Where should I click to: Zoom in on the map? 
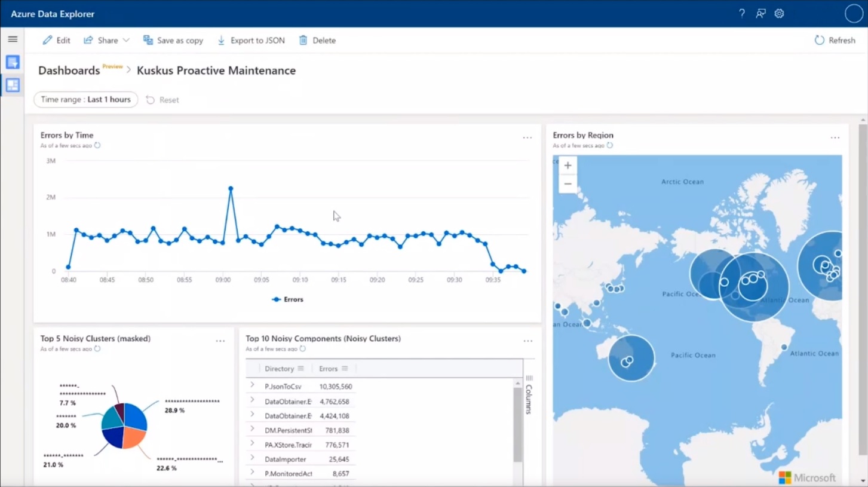[x=568, y=165]
